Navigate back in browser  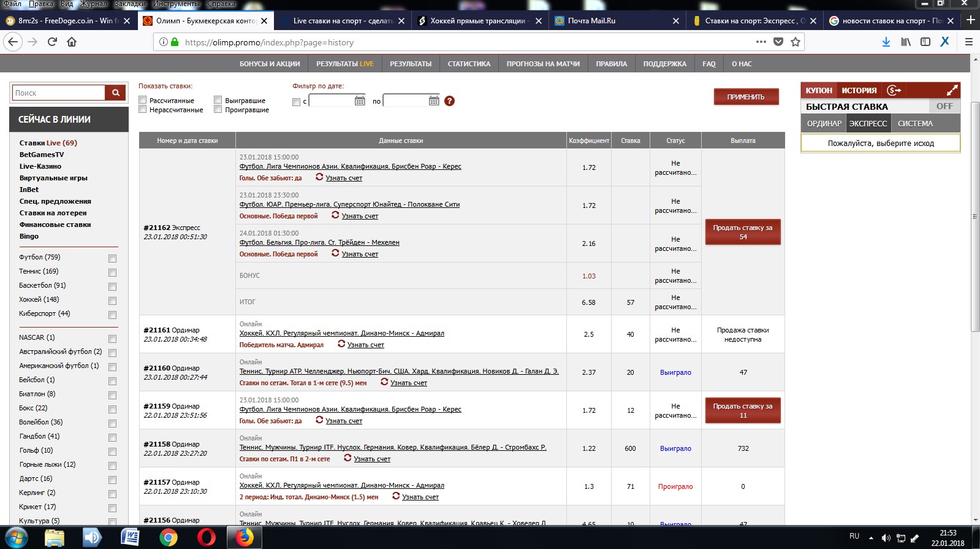13,42
